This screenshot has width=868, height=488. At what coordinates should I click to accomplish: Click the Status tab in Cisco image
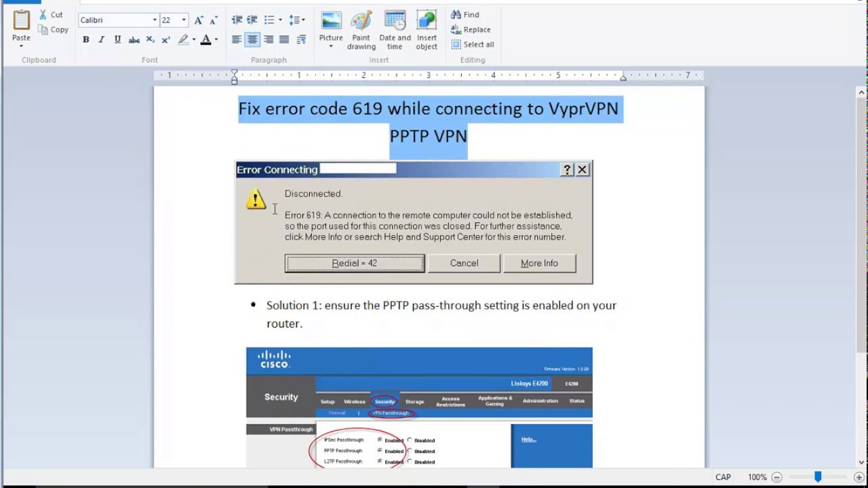point(577,401)
